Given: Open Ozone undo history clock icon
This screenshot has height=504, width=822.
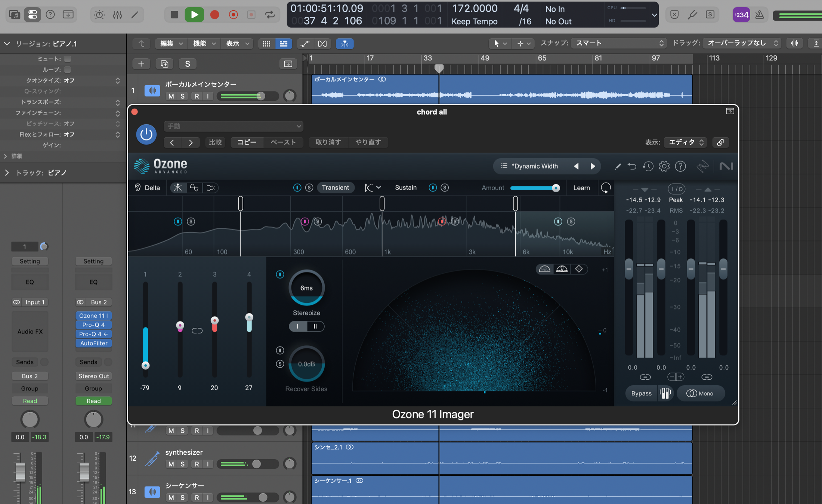Looking at the screenshot, I should pyautogui.click(x=648, y=166).
